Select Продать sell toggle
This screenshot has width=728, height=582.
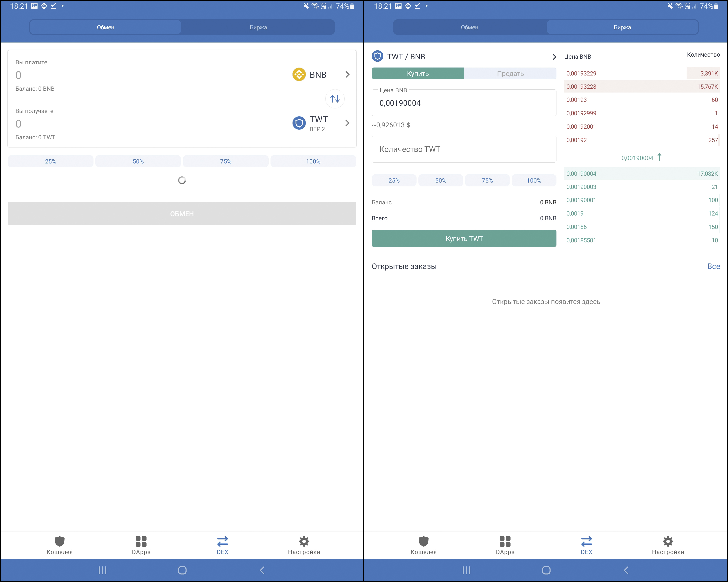(510, 74)
